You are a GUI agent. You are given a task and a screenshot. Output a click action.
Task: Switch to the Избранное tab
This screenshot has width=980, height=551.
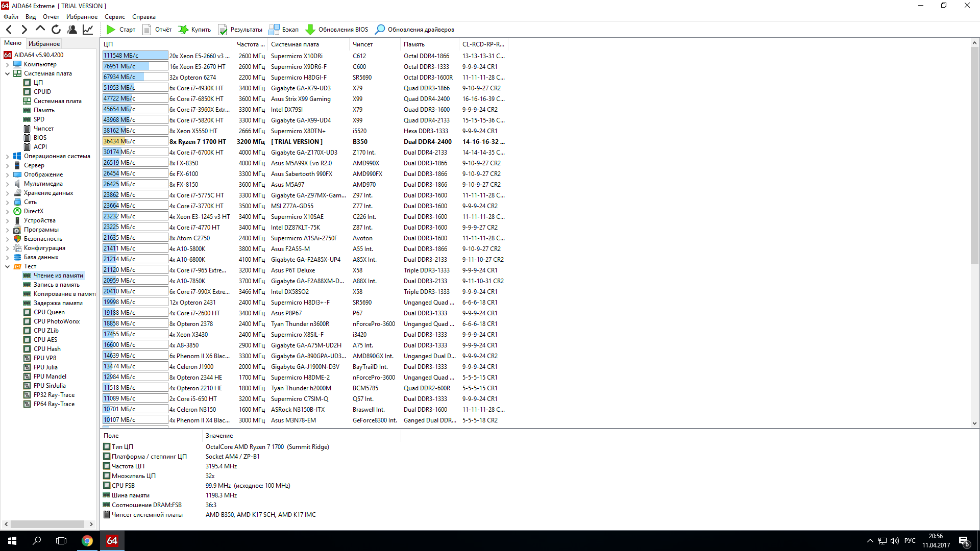click(x=44, y=44)
